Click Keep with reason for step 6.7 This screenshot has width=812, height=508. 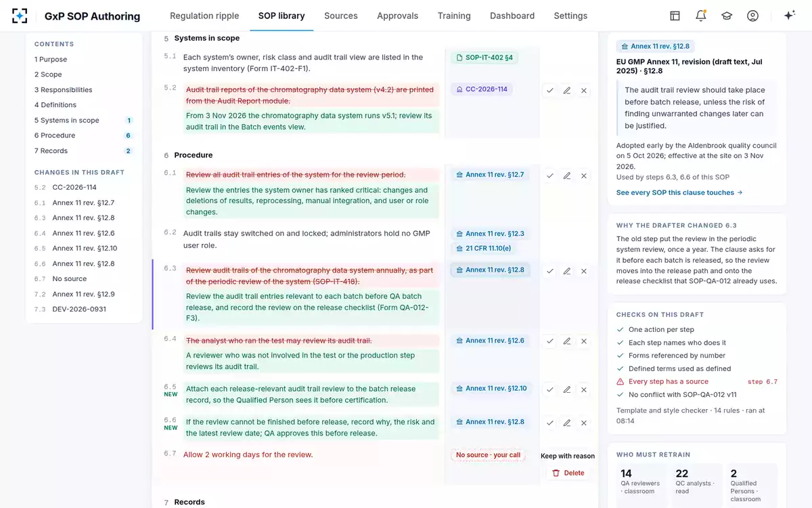coord(568,456)
